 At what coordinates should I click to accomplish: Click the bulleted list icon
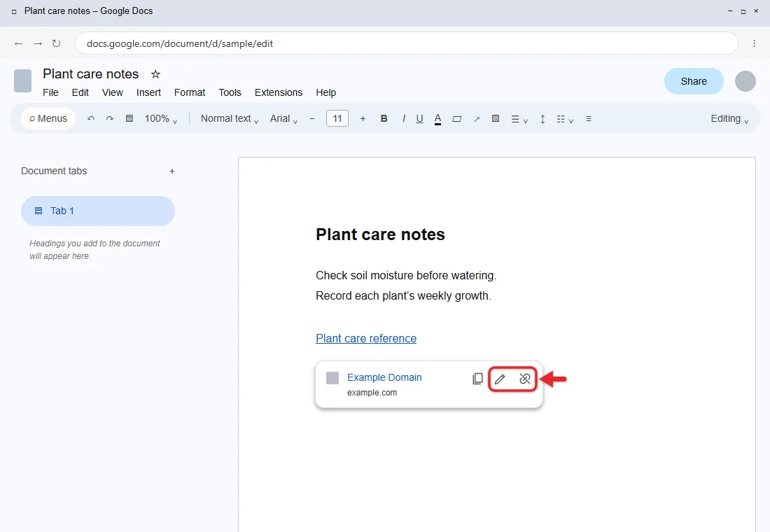(588, 119)
